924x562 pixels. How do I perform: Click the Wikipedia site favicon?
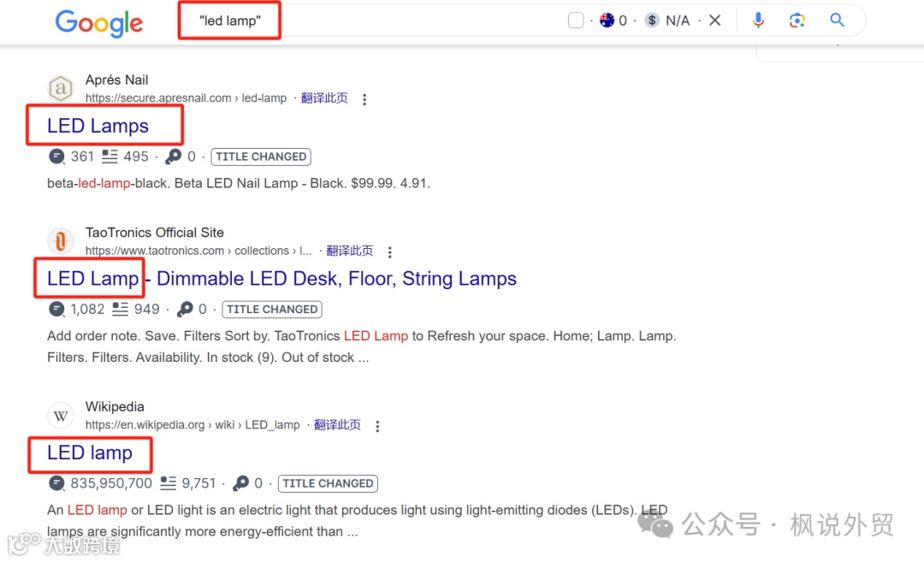[x=60, y=416]
